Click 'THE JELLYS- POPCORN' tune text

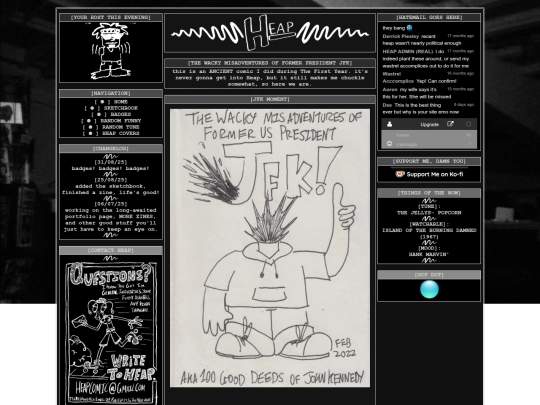tap(429, 213)
